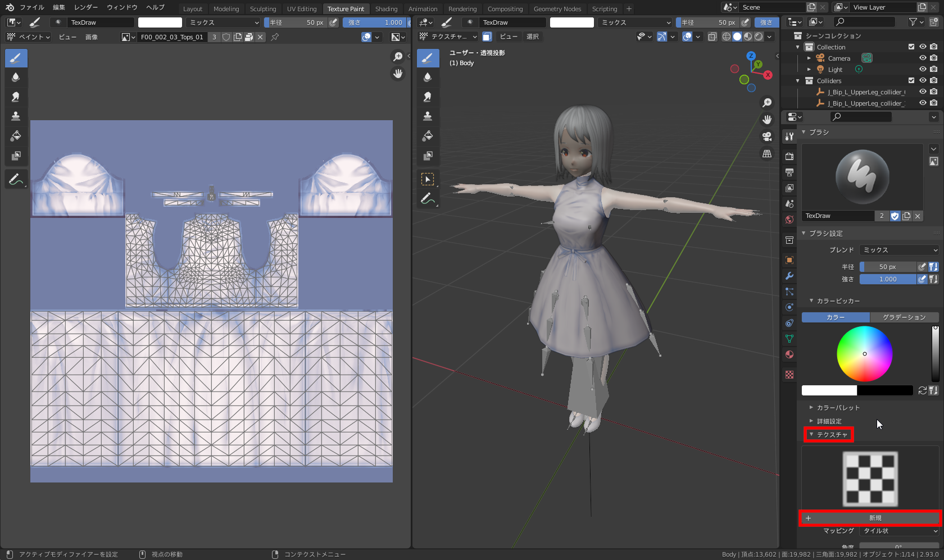This screenshot has height=560, width=944.
Task: Select the Smear tool in the left toolbar
Action: pyautogui.click(x=15, y=96)
